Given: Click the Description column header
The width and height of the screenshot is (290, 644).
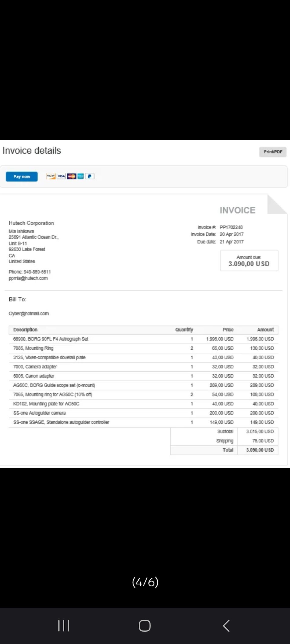Looking at the screenshot, I should [x=25, y=330].
